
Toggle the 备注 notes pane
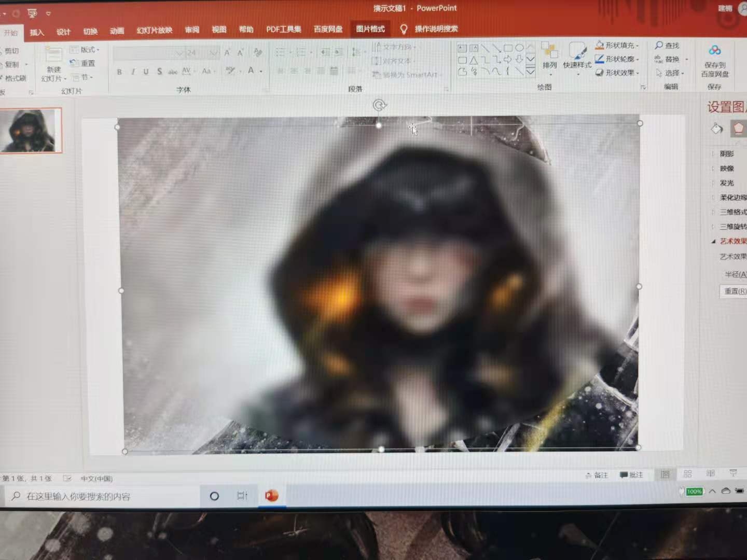pyautogui.click(x=597, y=475)
